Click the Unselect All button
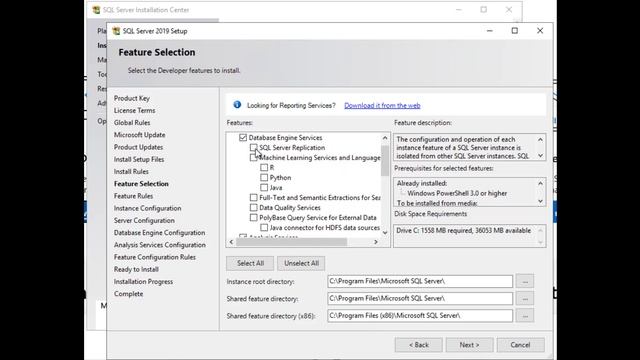The image size is (640, 360). (301, 263)
